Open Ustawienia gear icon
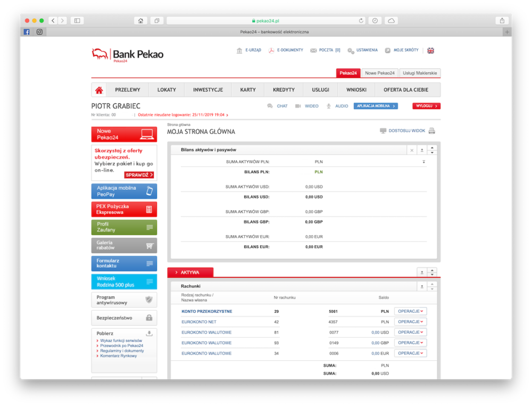This screenshot has width=532, height=406. click(351, 51)
